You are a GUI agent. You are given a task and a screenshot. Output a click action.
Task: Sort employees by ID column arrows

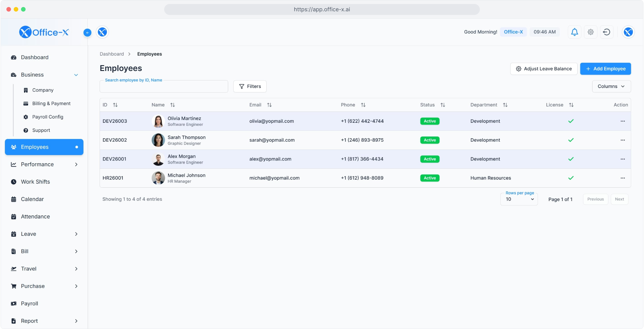(x=115, y=105)
